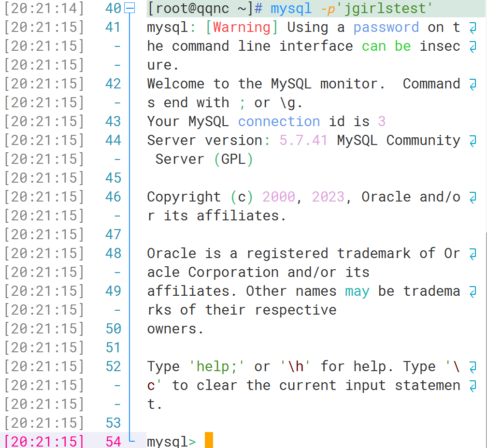The image size is (487, 448).
Task: Click copyright year 2023
Action: 328,197
